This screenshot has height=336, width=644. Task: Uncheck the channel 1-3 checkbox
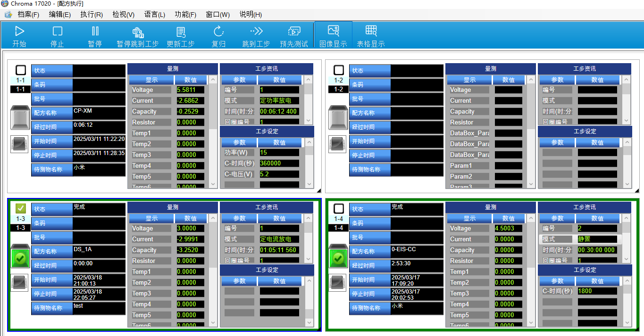point(21,208)
